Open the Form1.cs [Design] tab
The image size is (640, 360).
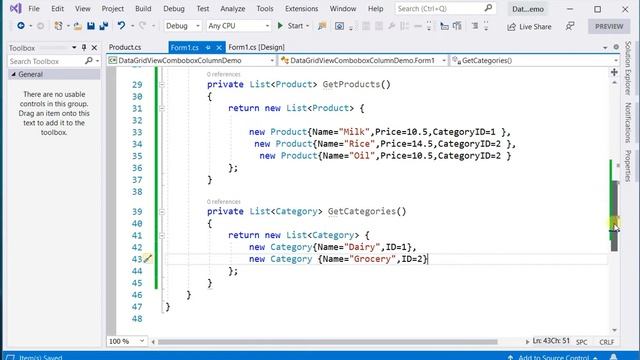coord(256,47)
